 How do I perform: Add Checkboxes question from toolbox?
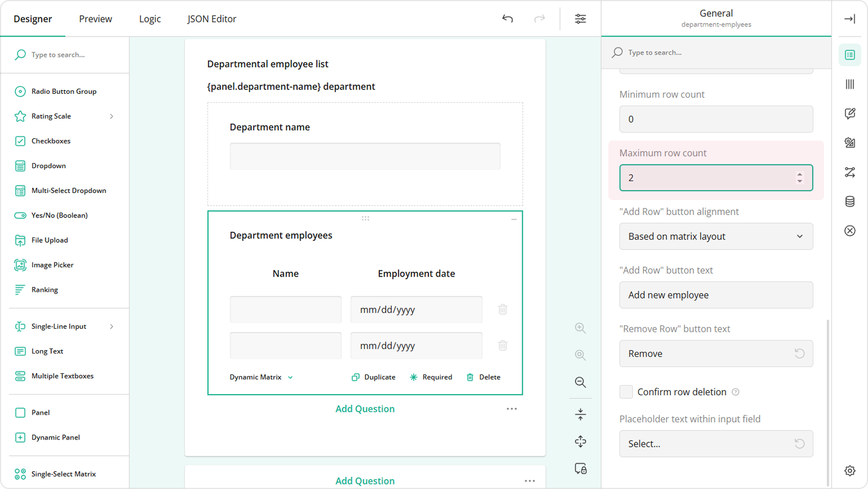point(51,141)
